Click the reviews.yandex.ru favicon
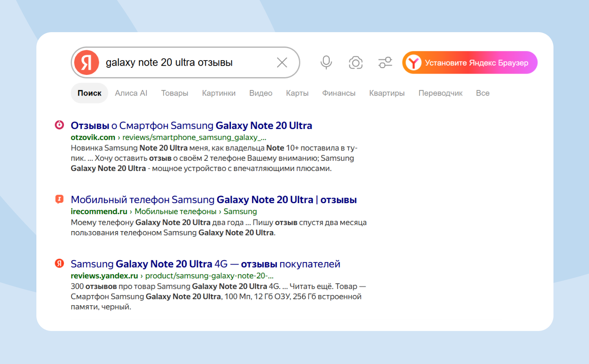589x364 pixels. coord(60,264)
